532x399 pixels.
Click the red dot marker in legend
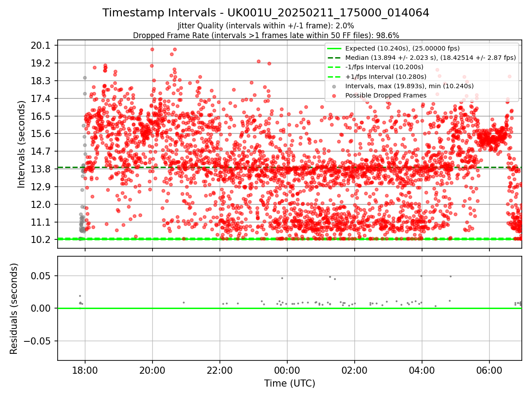click(x=334, y=96)
